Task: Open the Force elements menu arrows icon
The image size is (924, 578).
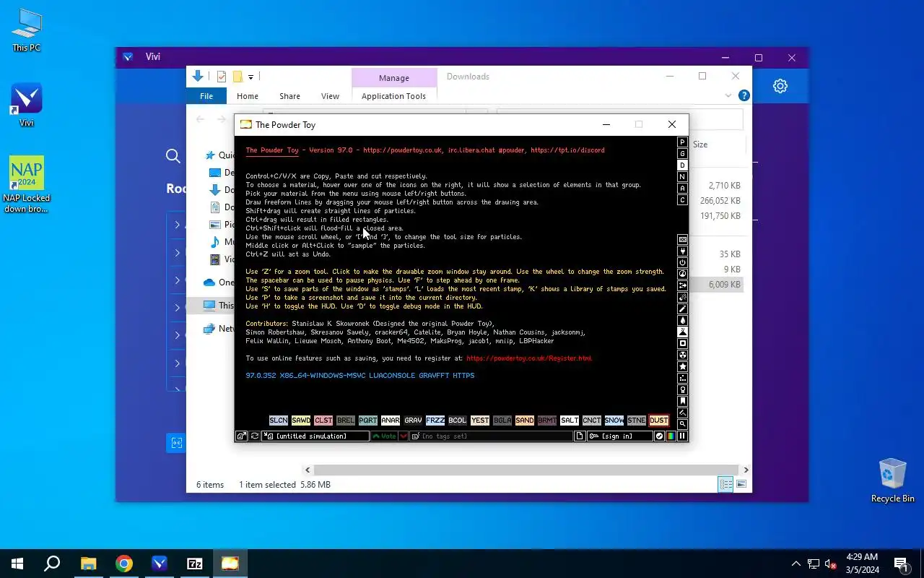Action: (682, 285)
